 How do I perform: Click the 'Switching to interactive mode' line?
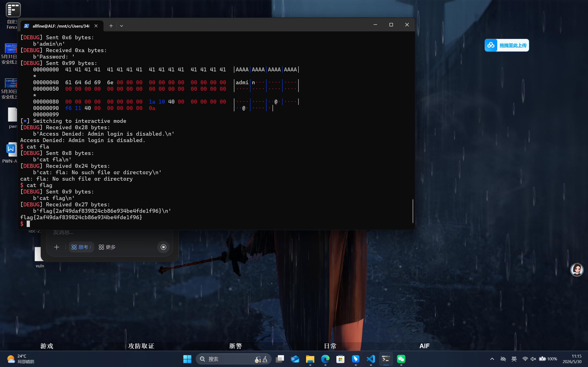pyautogui.click(x=73, y=121)
